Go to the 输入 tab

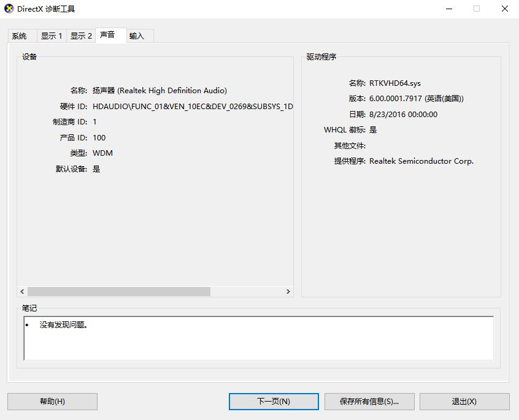[140, 36]
